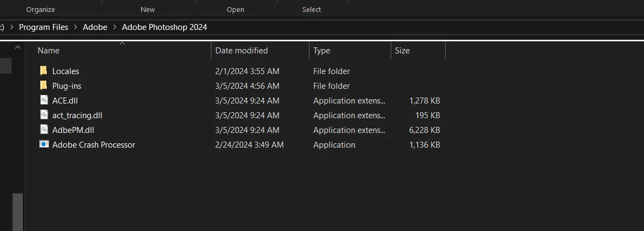The height and width of the screenshot is (231, 644).
Task: Expand chevron between Adobe and Adobe Photoshop 2024
Action: point(114,28)
